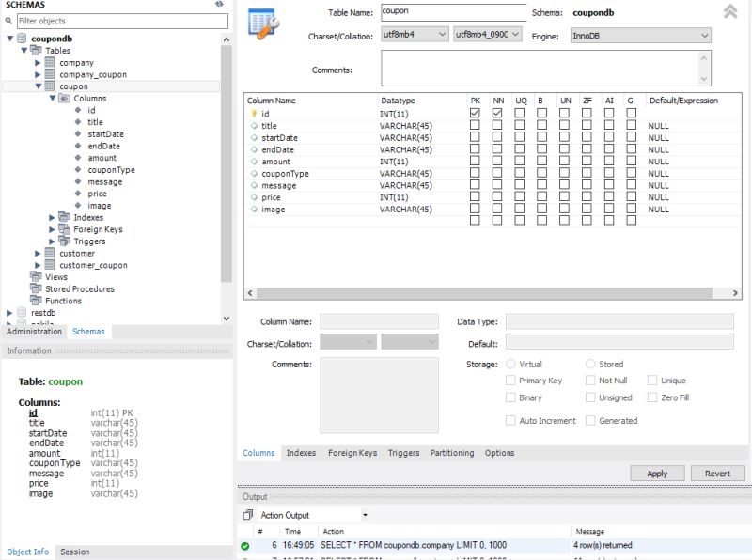This screenshot has width=752, height=560.
Task: Click the yellow key icon beside id column
Action: (x=253, y=112)
